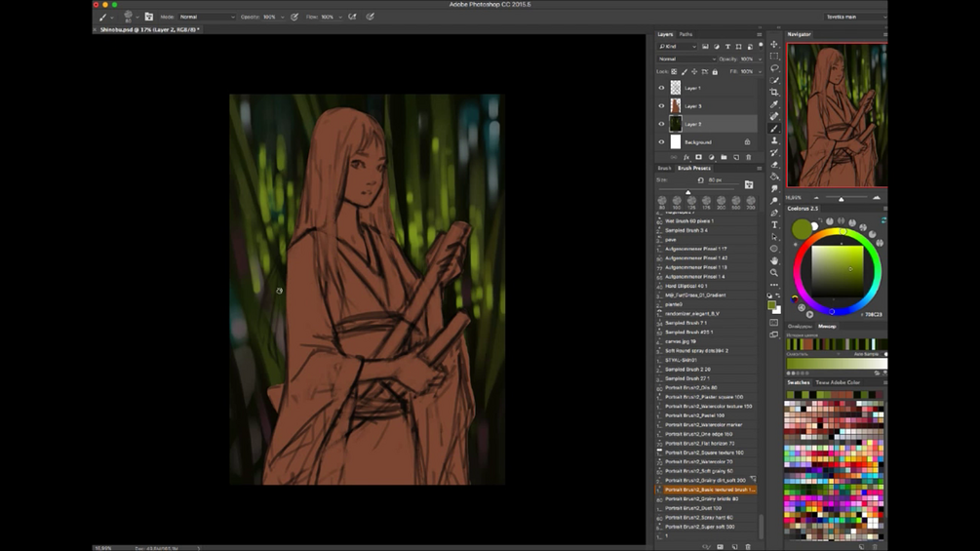Toggle visibility of Layer 3

click(x=662, y=106)
